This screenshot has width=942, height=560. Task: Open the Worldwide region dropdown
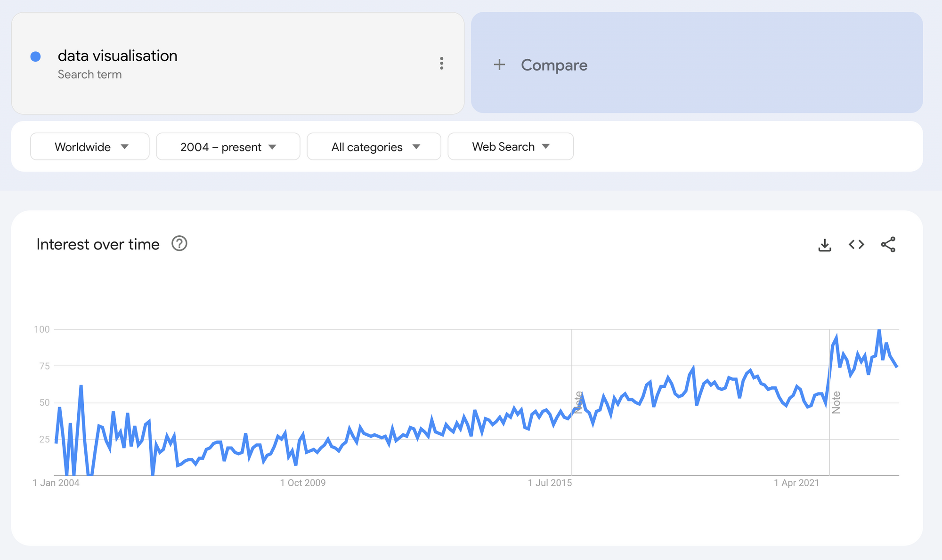point(90,147)
